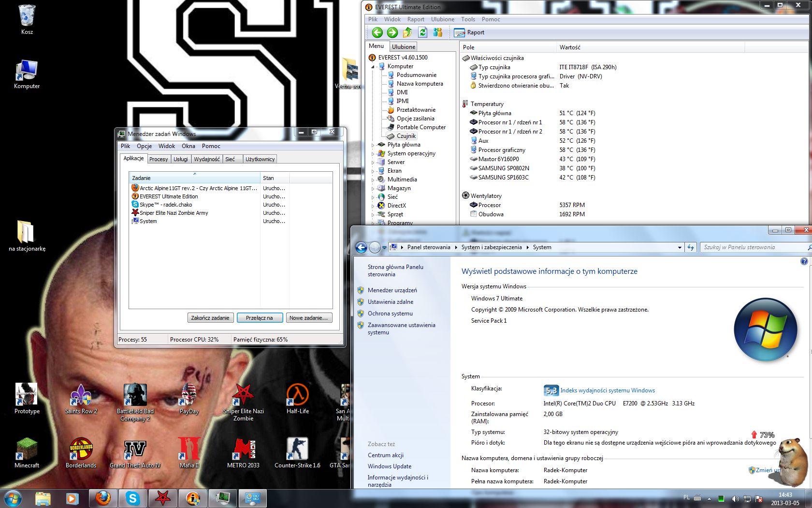Switch to Ulubione tab in EVEREST sidebar
The image size is (812, 508).
tap(404, 47)
